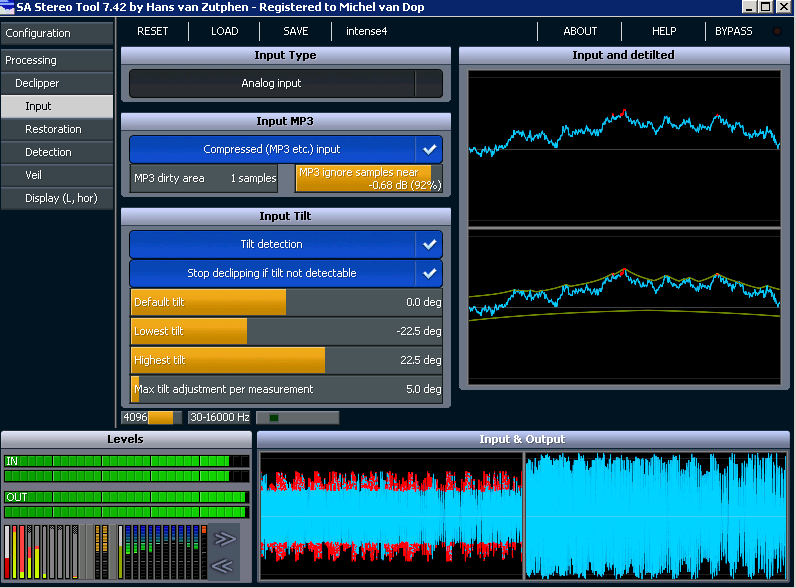
Task: Click the Input and detilted header
Action: coord(624,55)
